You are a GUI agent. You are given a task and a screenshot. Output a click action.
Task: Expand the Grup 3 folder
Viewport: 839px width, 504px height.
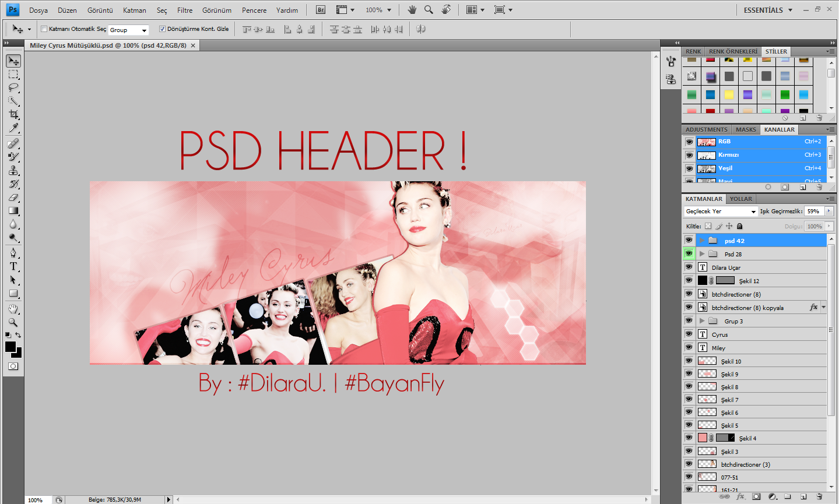coord(702,321)
